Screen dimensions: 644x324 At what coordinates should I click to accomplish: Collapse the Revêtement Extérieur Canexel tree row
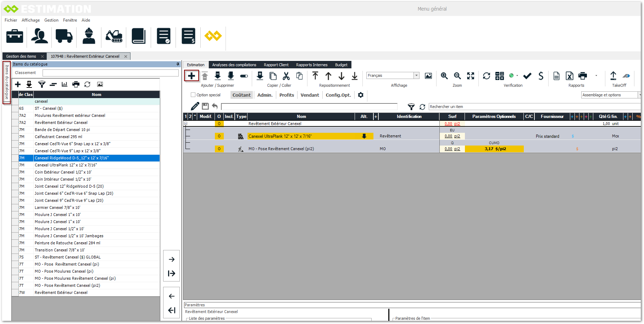[x=185, y=124]
